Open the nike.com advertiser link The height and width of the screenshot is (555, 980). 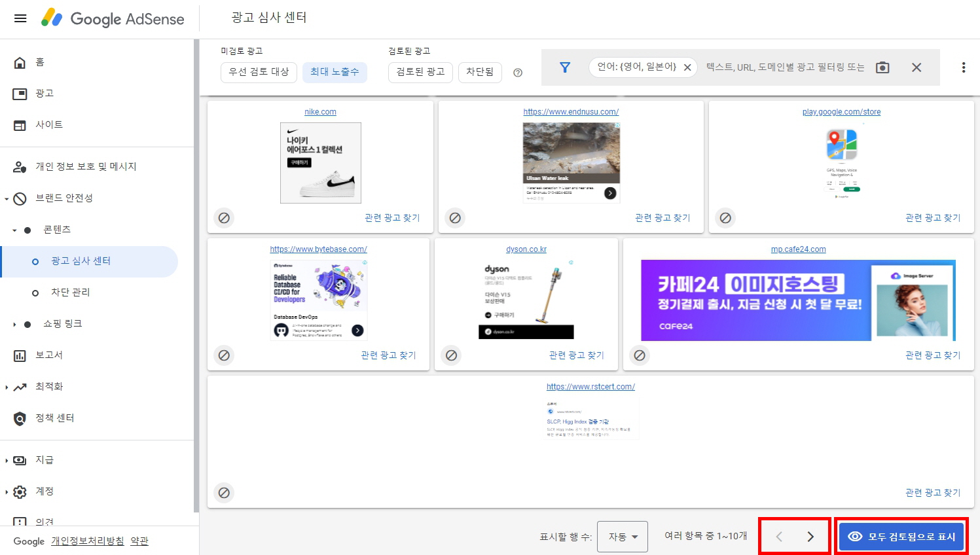click(320, 112)
